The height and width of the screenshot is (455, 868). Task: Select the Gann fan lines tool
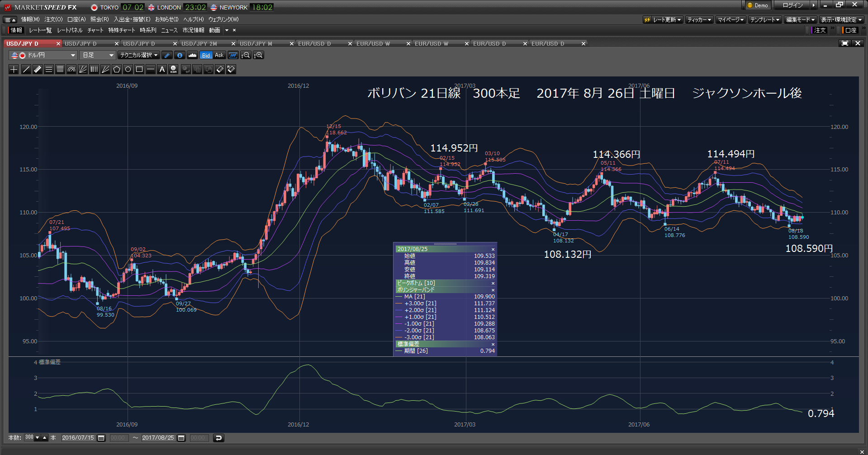point(105,69)
